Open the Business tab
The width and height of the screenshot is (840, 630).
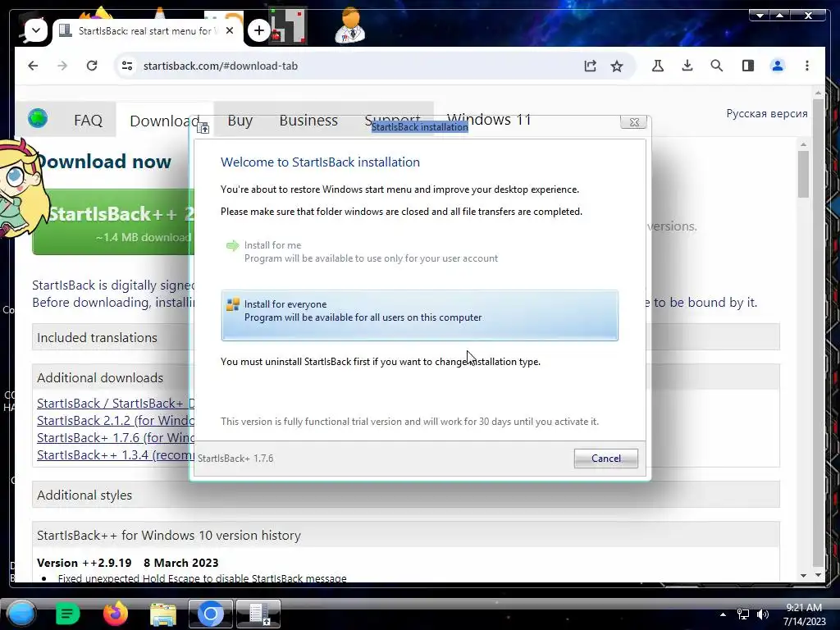[308, 121]
